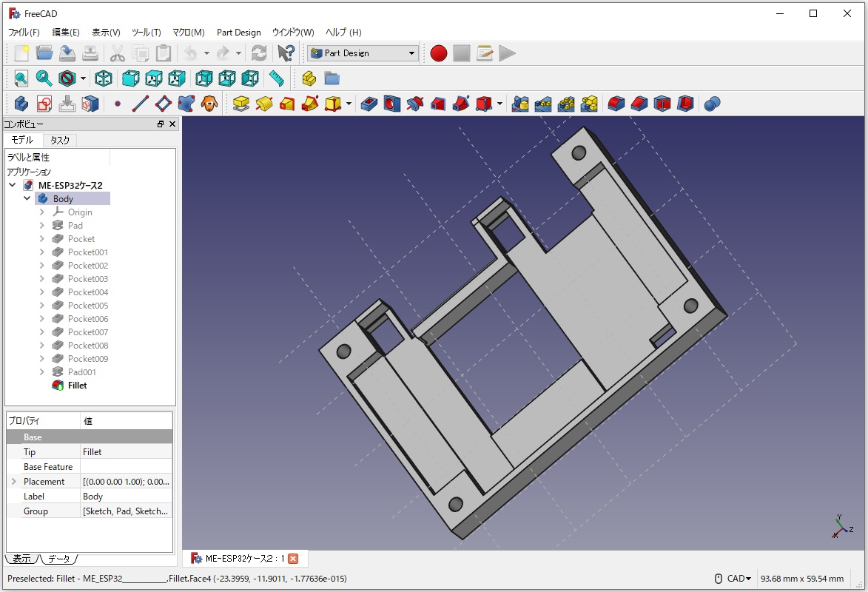
Task: Click the Refresh recompute icon
Action: 259,53
